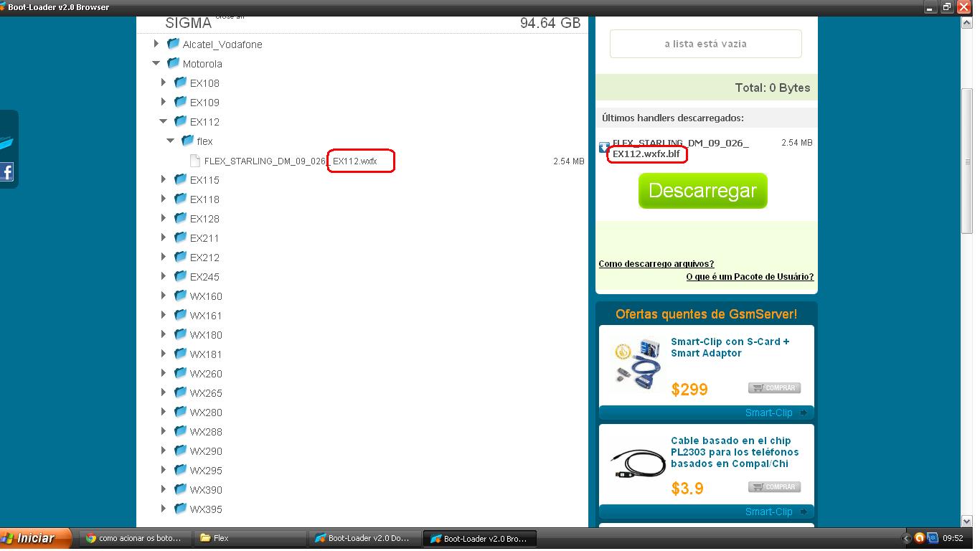Expand the EX211 folder arrow
Image resolution: width=980 pixels, height=551 pixels.
[164, 237]
